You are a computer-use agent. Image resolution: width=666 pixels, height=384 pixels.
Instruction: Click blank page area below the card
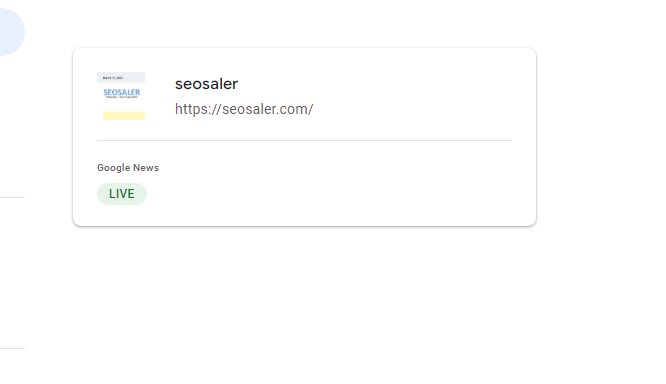coord(304,306)
